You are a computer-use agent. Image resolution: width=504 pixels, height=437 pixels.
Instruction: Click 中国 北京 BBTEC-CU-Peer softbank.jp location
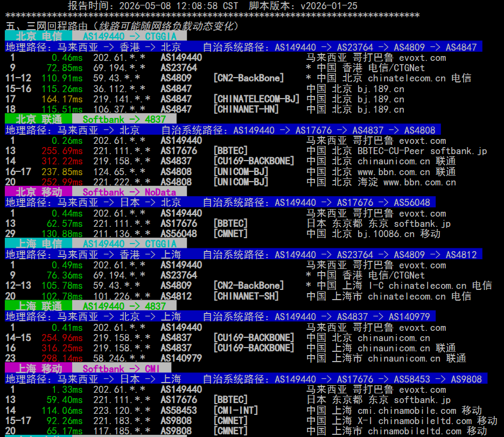[397, 151]
